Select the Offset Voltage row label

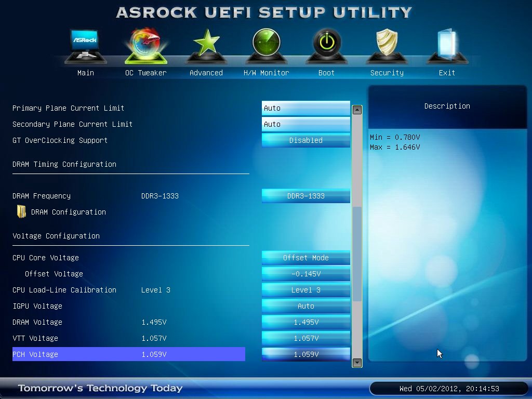(x=54, y=274)
